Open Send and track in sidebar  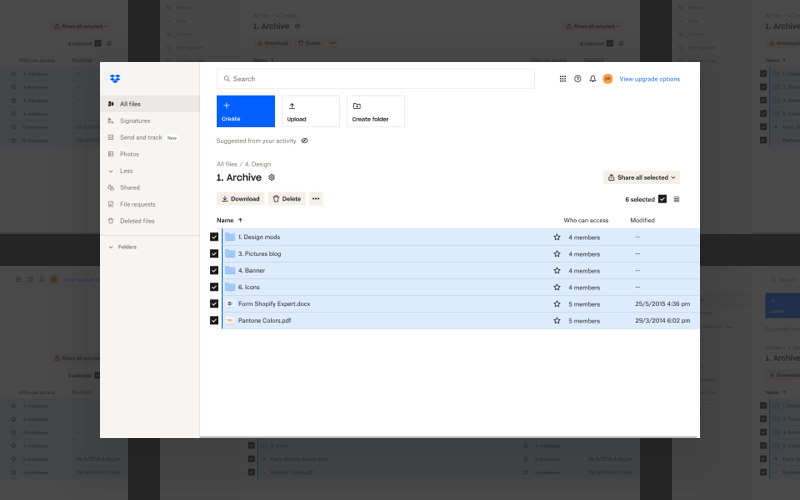click(x=141, y=138)
